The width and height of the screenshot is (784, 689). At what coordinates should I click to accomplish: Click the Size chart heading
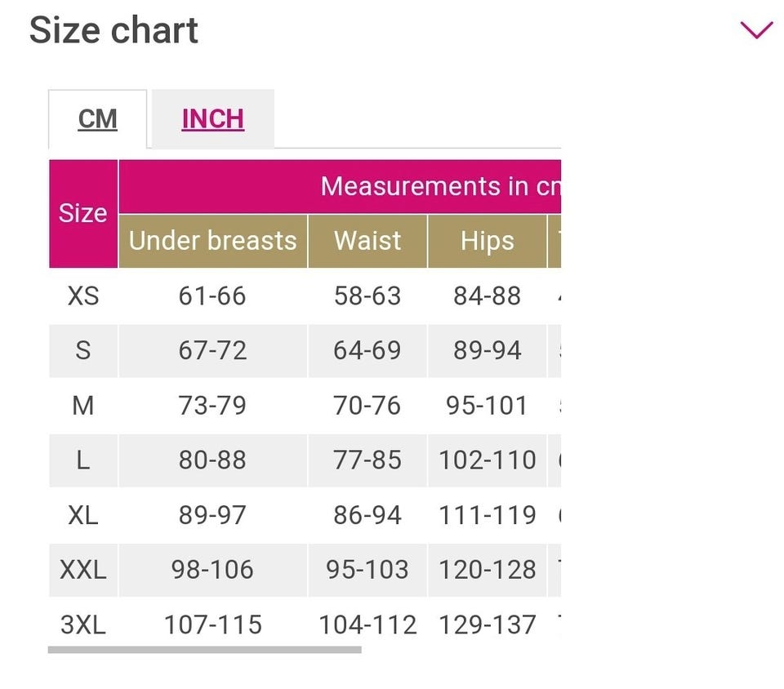114,31
